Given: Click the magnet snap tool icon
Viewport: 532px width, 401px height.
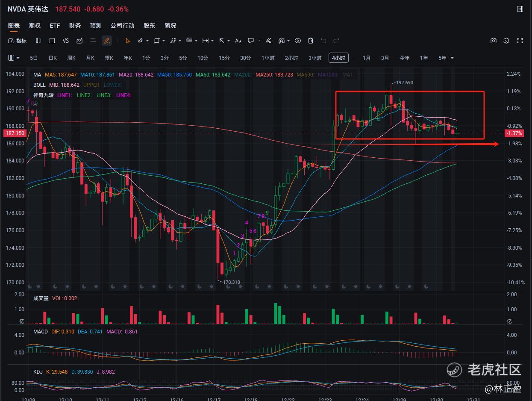Looking at the screenshot, I should coord(281,41).
